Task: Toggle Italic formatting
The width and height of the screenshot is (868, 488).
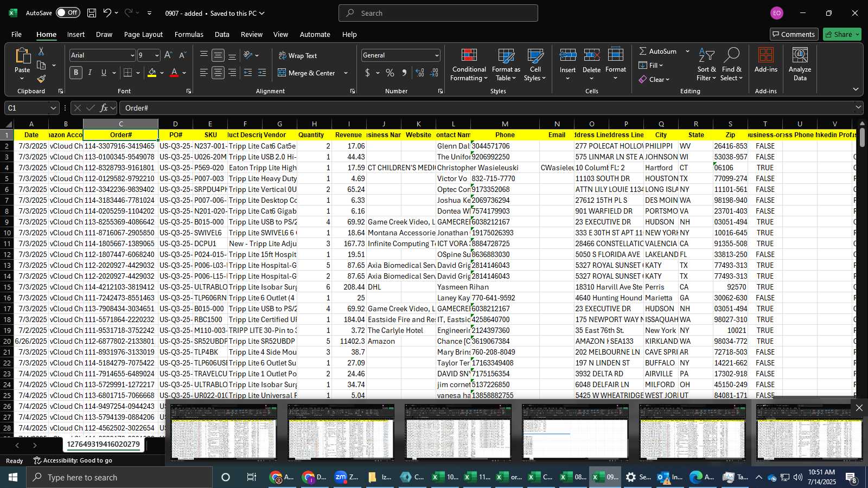Action: tap(90, 73)
